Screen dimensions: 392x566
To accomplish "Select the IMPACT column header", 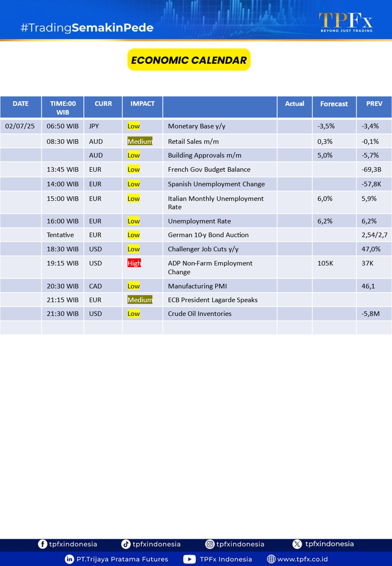I will pyautogui.click(x=142, y=104).
